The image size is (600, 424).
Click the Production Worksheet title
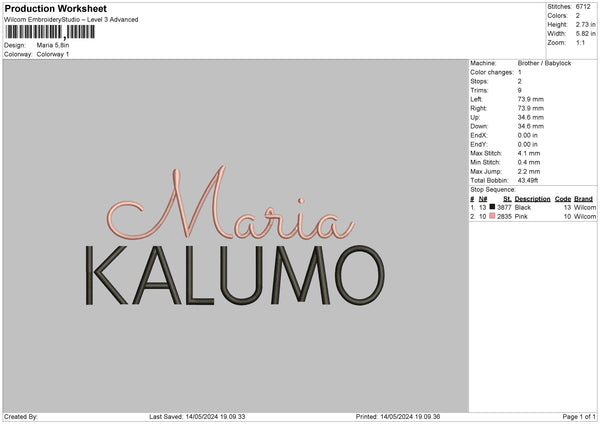(x=55, y=8)
